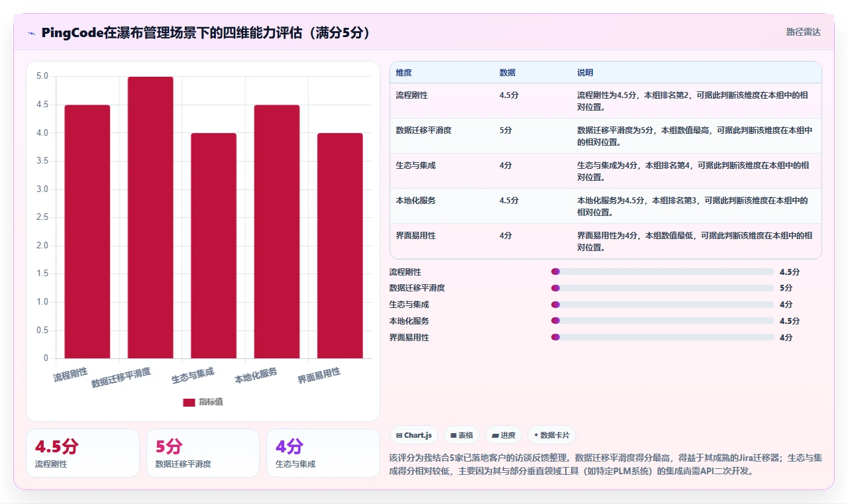Screen dimensions: 848x504
Task: Click the 4.5分 value beside 本地化服务 progress
Action: click(x=790, y=321)
